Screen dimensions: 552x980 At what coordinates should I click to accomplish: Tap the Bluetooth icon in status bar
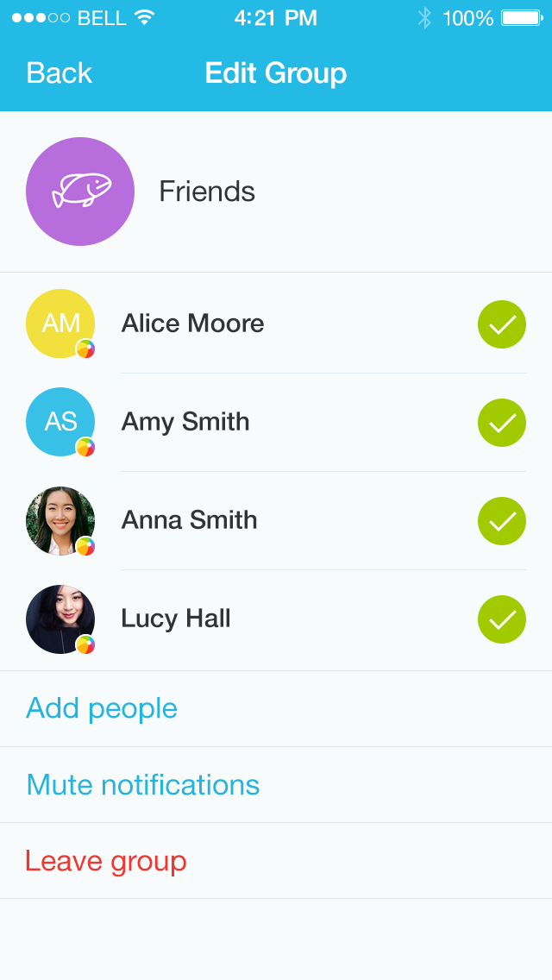click(x=423, y=18)
